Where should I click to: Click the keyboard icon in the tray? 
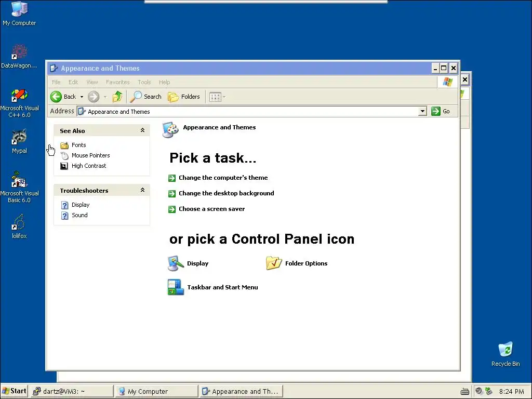click(465, 392)
